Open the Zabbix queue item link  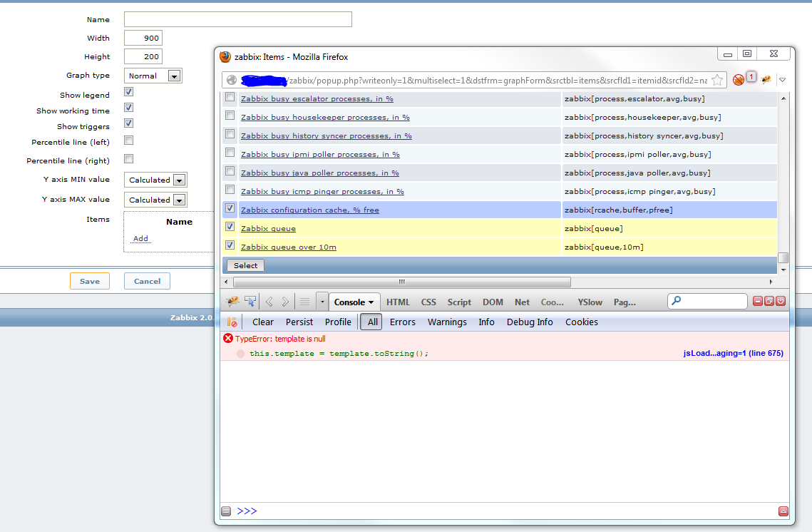[x=268, y=228]
